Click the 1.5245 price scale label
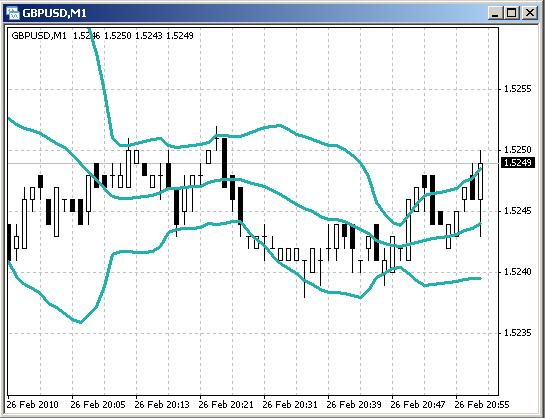545x418 pixels. [518, 211]
